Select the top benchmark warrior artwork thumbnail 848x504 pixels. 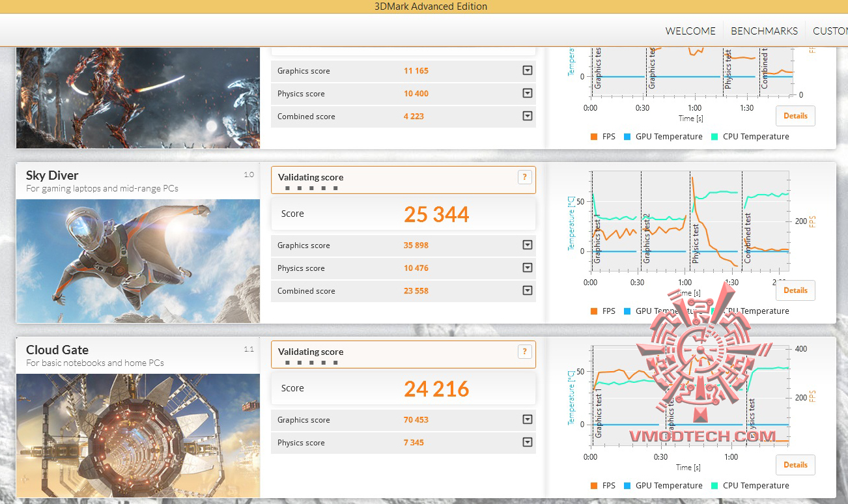coord(138,98)
